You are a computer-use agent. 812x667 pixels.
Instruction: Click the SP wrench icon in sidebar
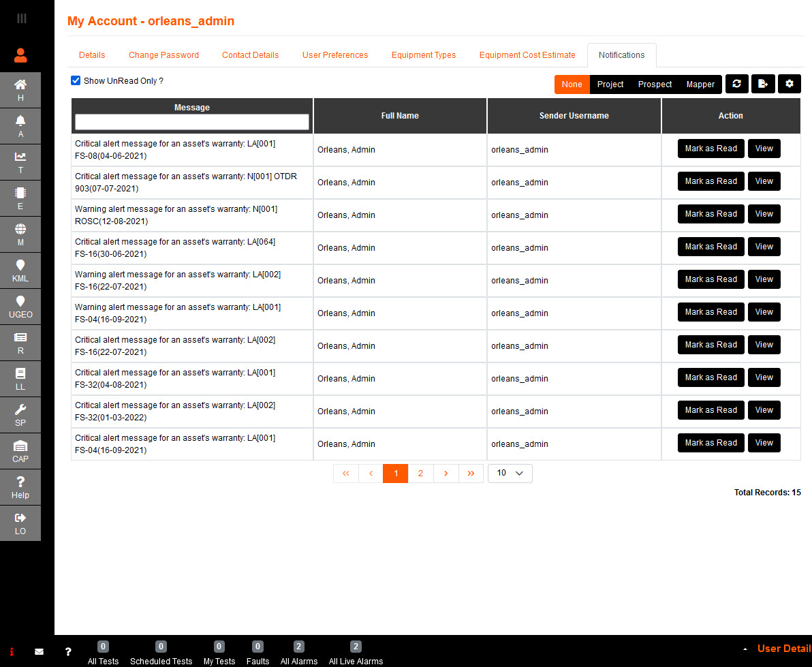[20, 414]
